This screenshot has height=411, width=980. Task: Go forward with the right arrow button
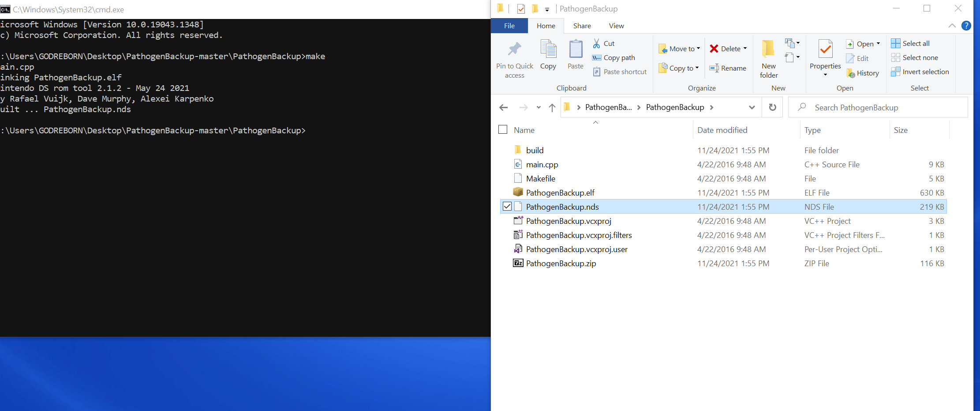coord(524,107)
